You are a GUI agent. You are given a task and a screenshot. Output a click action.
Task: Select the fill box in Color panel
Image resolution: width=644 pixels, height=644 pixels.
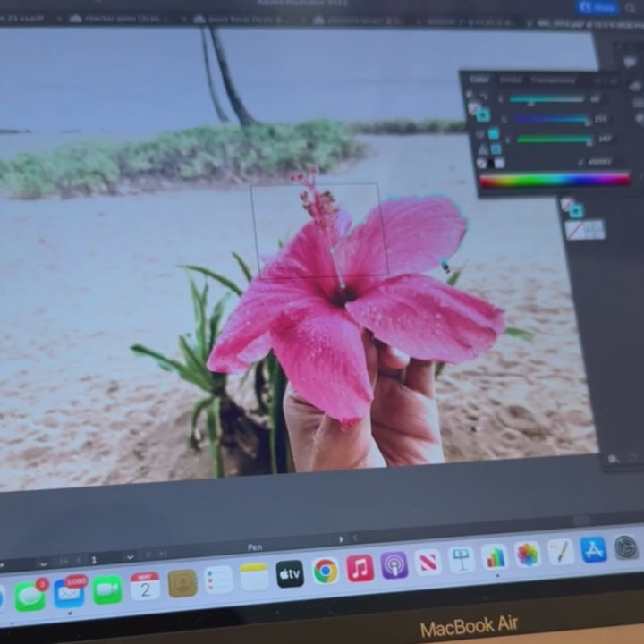(x=473, y=109)
